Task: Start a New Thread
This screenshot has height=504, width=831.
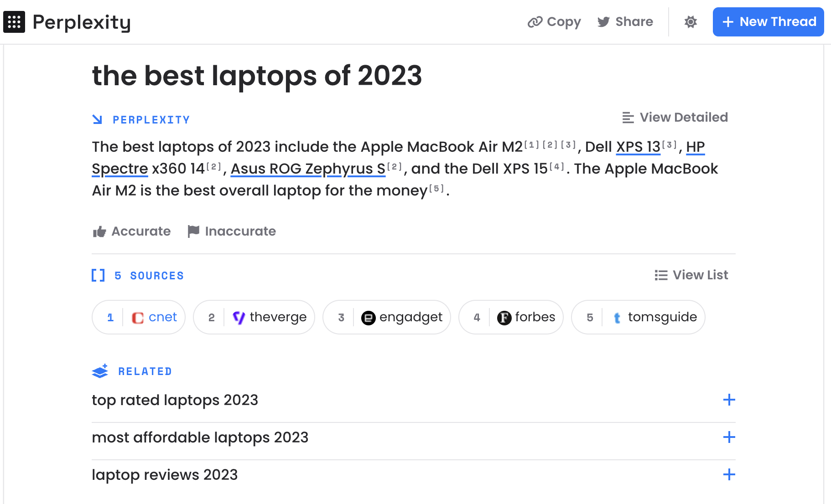Action: 768,21
